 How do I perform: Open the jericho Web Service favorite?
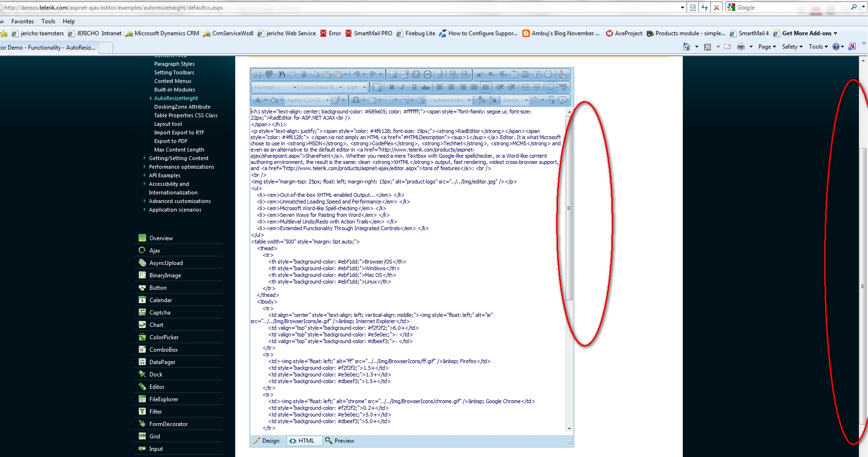tap(287, 33)
